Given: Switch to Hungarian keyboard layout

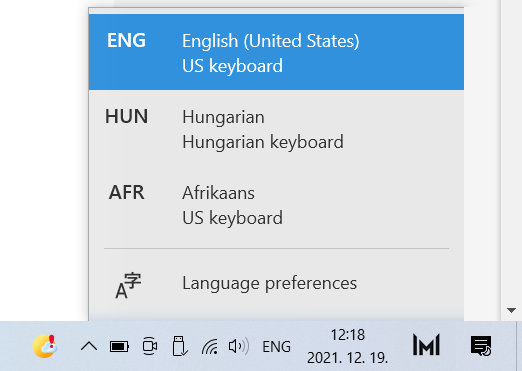Looking at the screenshot, I should (276, 128).
